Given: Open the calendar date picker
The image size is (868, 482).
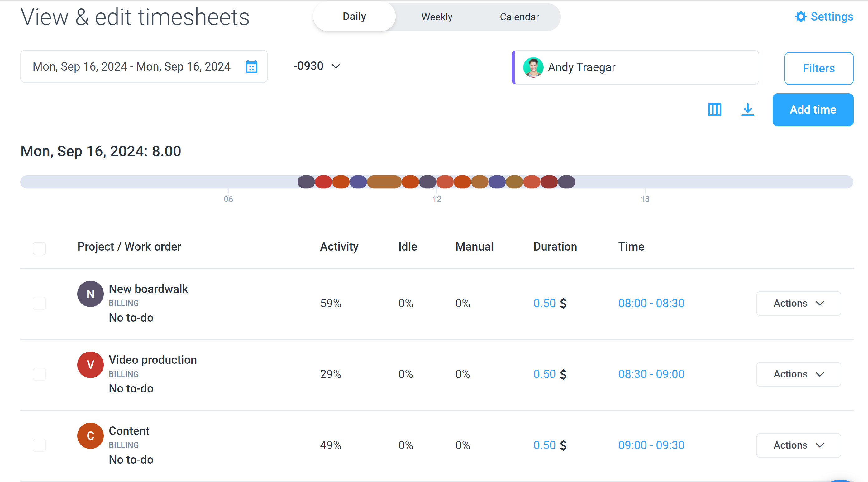Looking at the screenshot, I should (252, 66).
